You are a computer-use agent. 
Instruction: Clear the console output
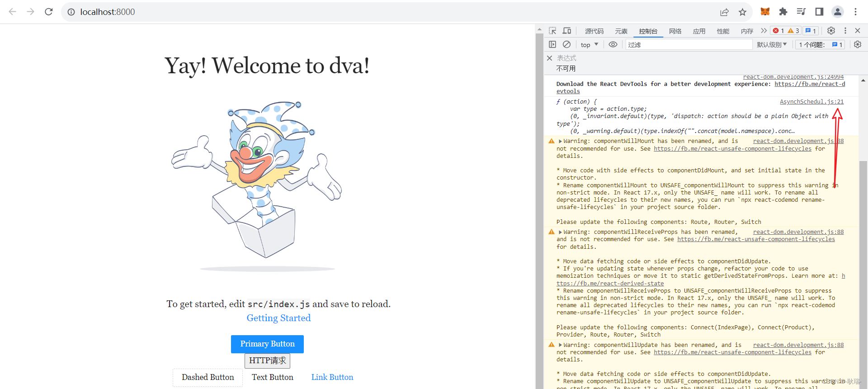click(x=566, y=44)
